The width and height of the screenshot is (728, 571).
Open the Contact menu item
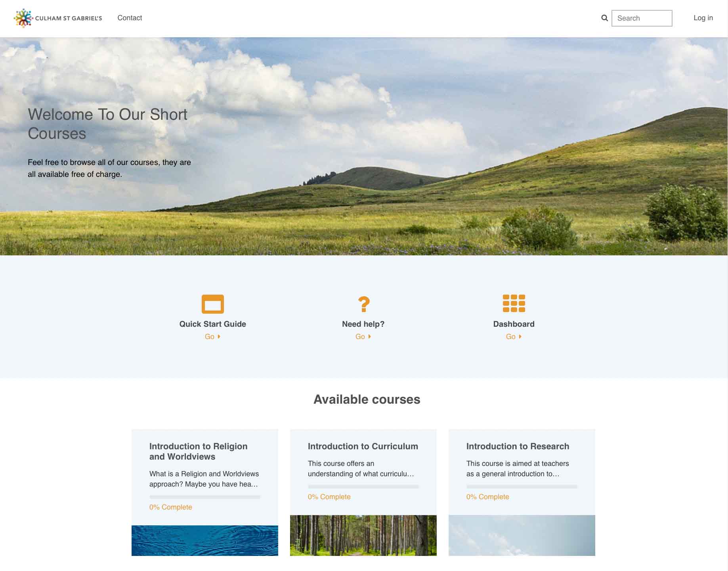click(x=130, y=18)
